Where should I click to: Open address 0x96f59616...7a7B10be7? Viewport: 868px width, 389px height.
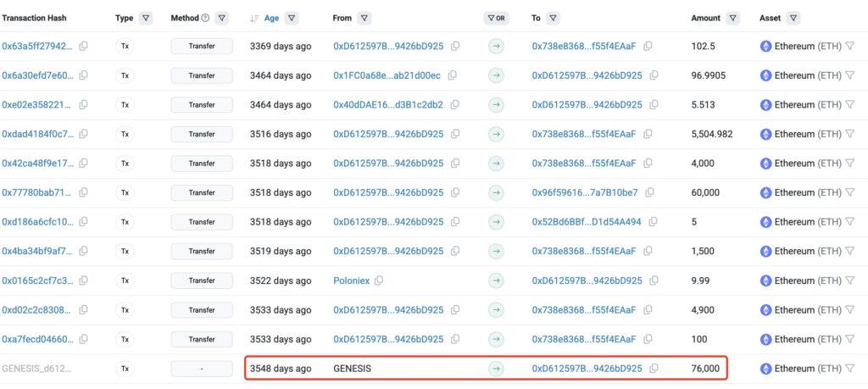click(585, 192)
